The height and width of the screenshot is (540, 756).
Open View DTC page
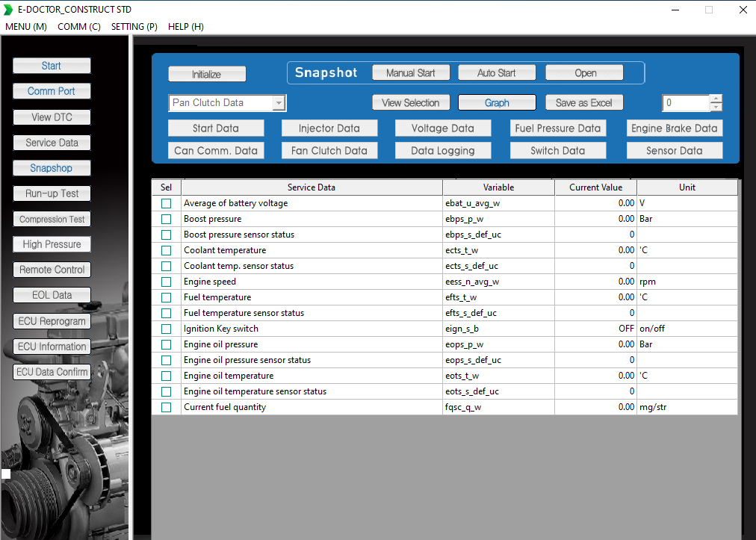(x=52, y=117)
